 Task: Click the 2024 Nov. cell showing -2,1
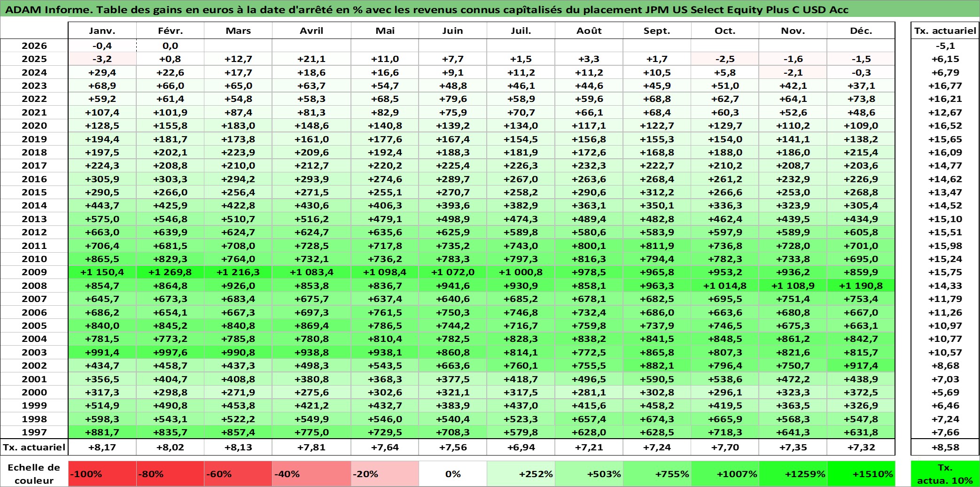793,72
